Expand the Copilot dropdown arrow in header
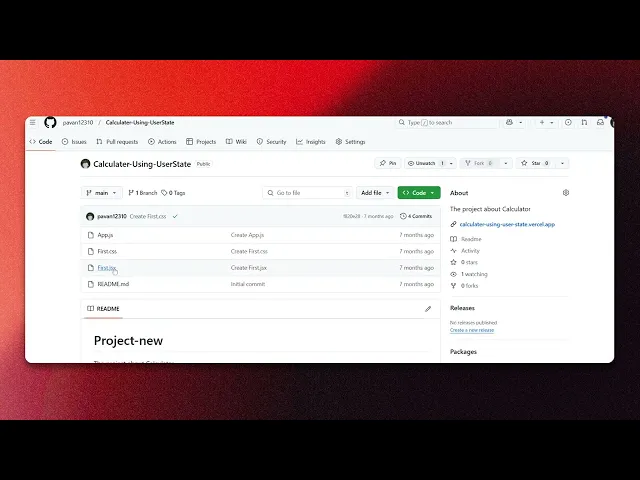The image size is (640, 480). tap(520, 122)
